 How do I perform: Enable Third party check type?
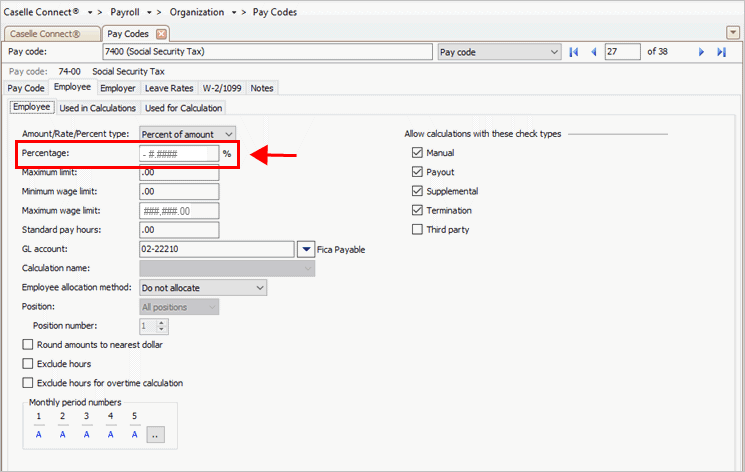coord(417,230)
